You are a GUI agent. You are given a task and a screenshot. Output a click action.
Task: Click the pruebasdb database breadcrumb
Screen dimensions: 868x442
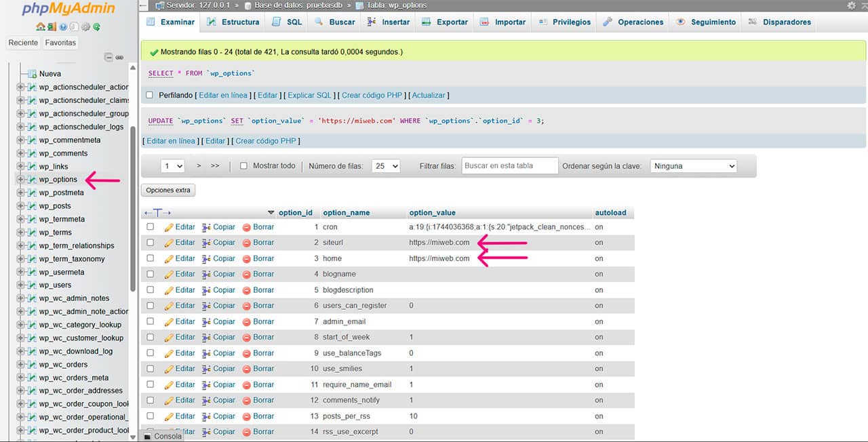pos(298,5)
